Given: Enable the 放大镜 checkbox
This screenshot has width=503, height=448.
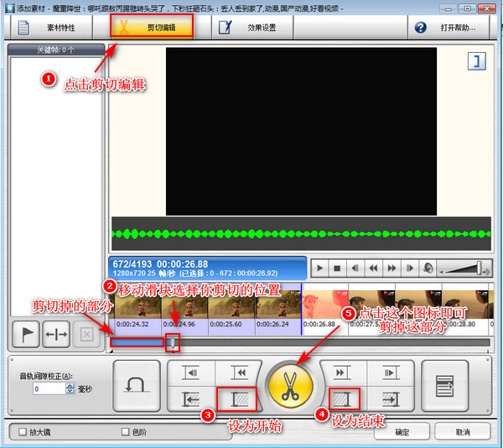Looking at the screenshot, I should 22,432.
